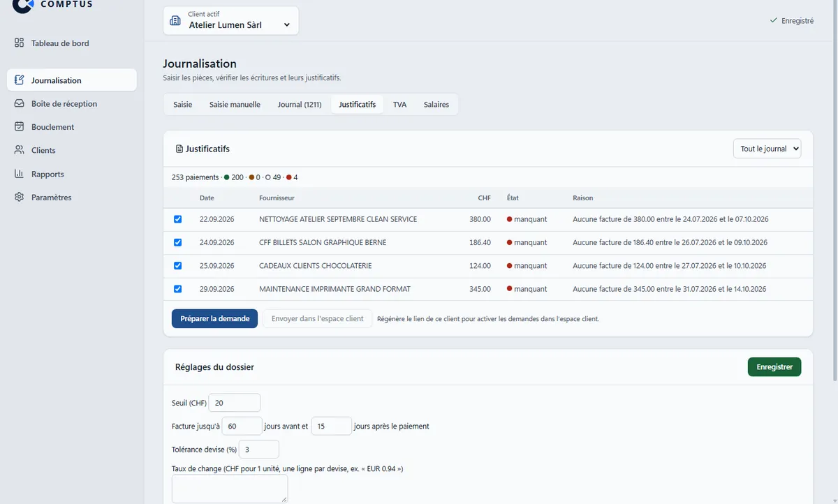838x504 pixels.
Task: Click the Journalisation pencil icon
Action: click(x=20, y=80)
